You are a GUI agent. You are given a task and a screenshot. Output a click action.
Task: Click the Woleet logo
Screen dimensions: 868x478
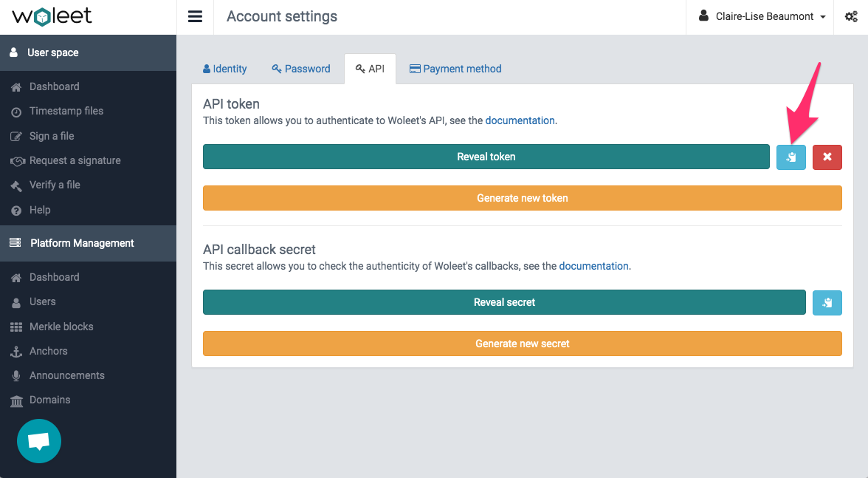pyautogui.click(x=52, y=16)
